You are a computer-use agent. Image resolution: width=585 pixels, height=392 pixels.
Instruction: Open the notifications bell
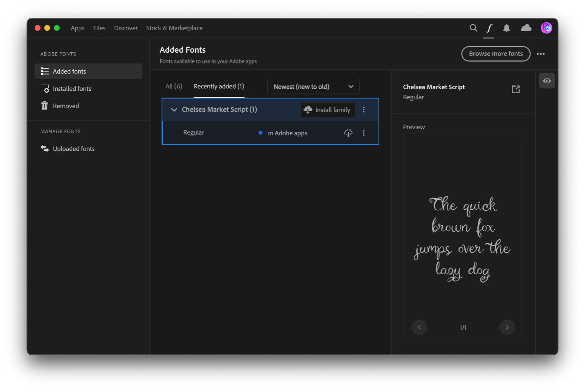tap(506, 28)
